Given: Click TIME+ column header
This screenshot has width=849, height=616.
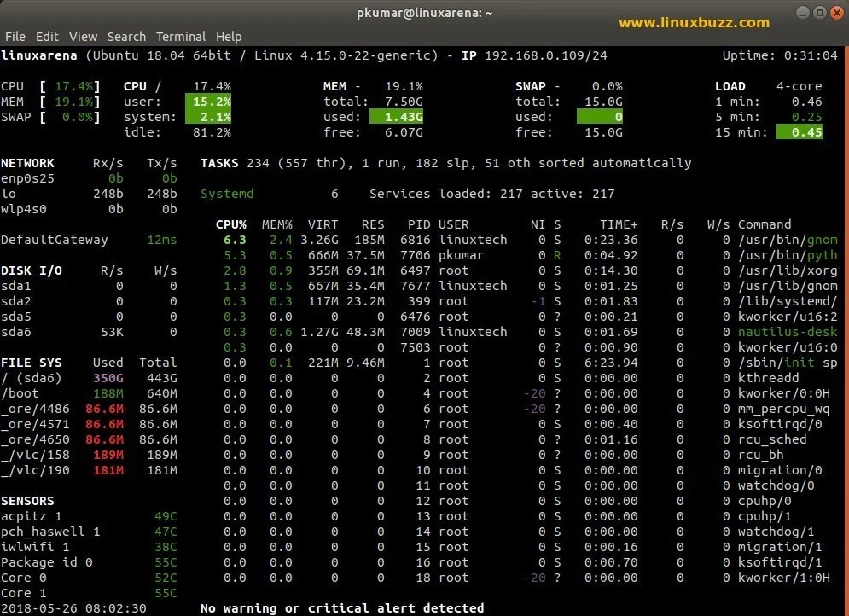Looking at the screenshot, I should pos(619,224).
